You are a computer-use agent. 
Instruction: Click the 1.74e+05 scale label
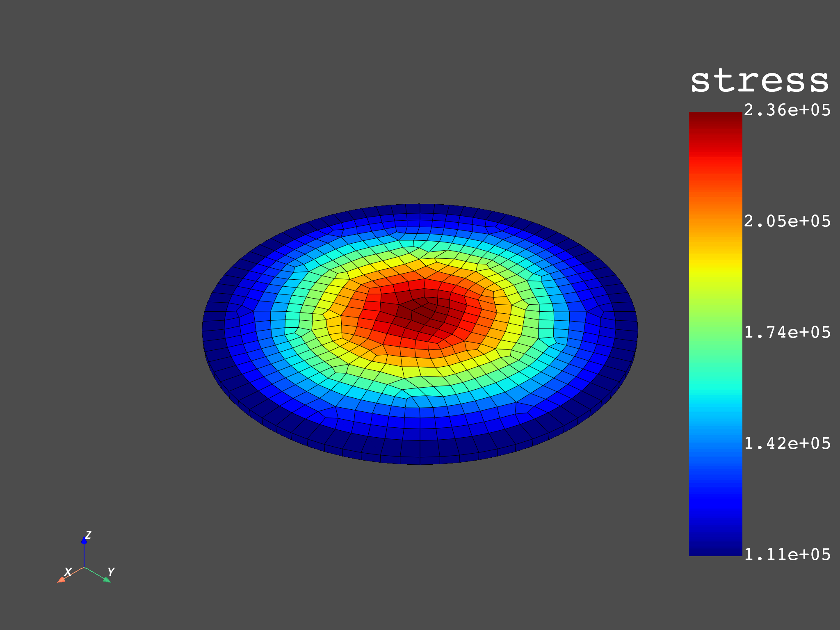pos(787,332)
